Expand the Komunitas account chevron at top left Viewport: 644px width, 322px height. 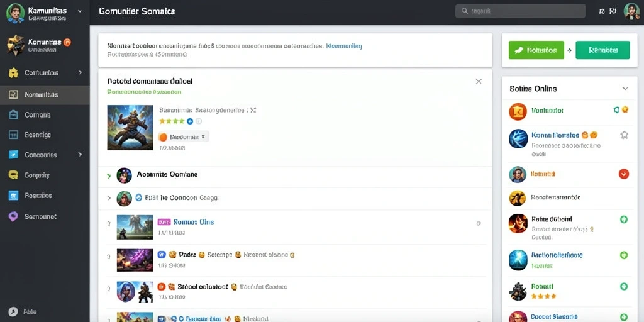[79, 11]
